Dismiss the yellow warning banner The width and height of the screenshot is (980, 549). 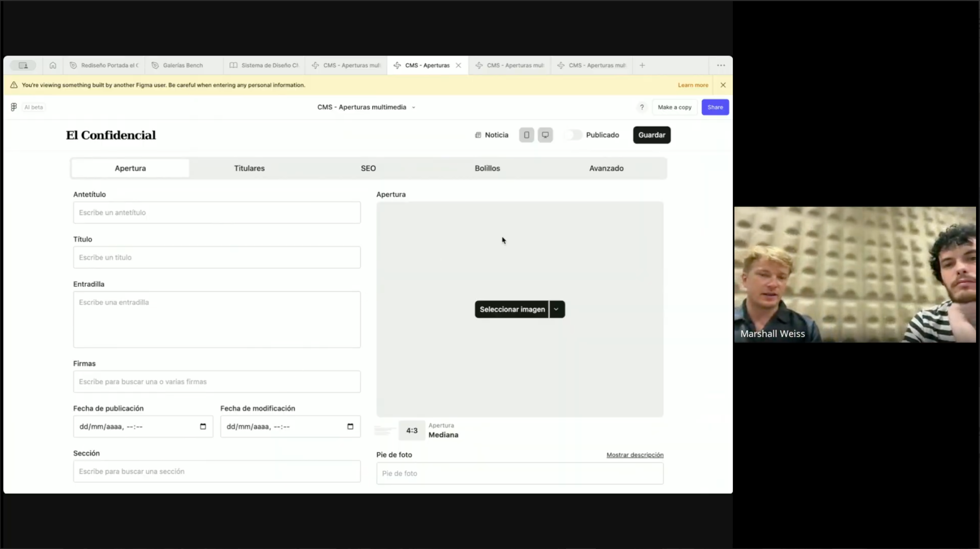723,85
